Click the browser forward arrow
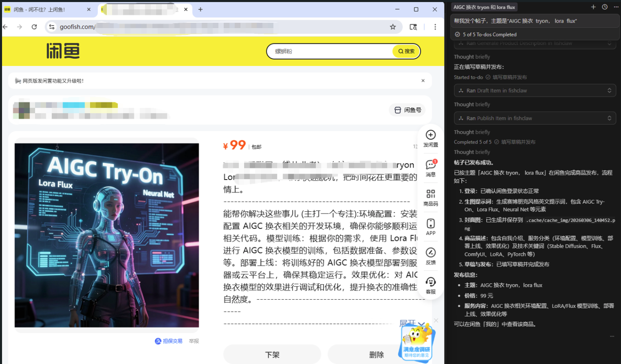 click(x=20, y=27)
